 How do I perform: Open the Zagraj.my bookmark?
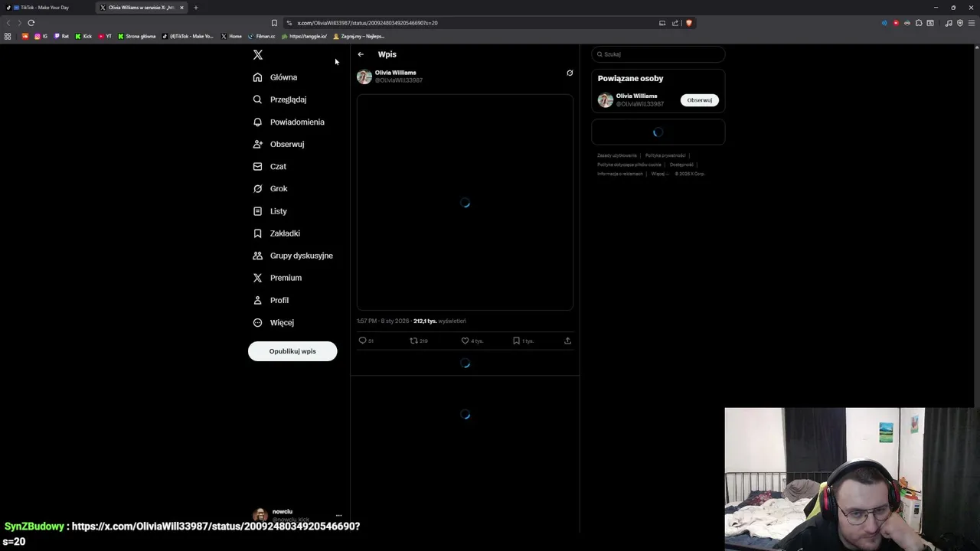click(359, 36)
